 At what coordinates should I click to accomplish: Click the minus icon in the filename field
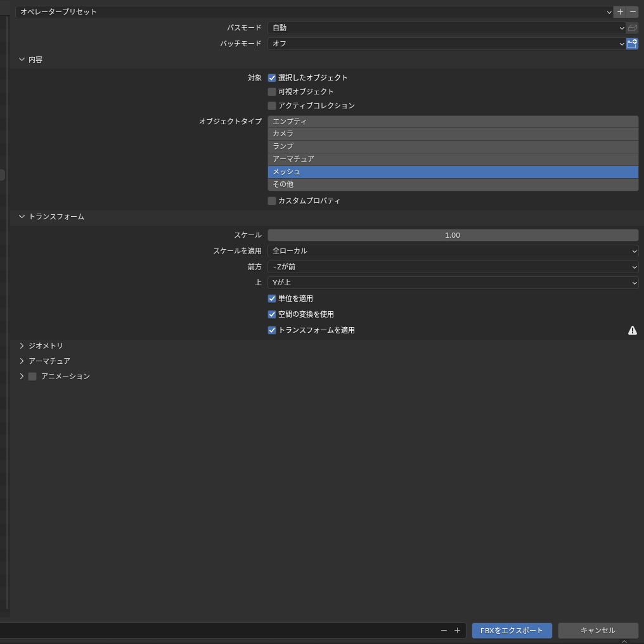[x=444, y=630]
